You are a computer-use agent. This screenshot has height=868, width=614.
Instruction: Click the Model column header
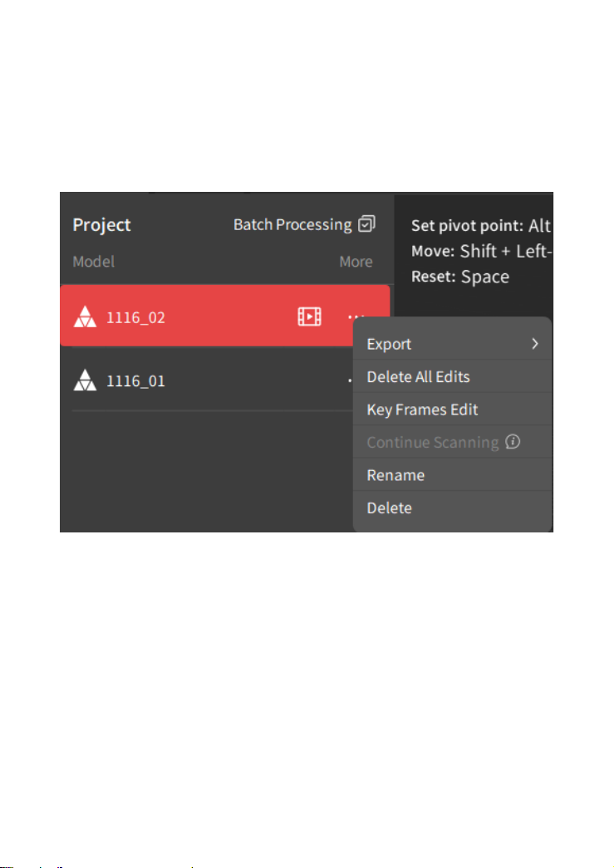(94, 262)
